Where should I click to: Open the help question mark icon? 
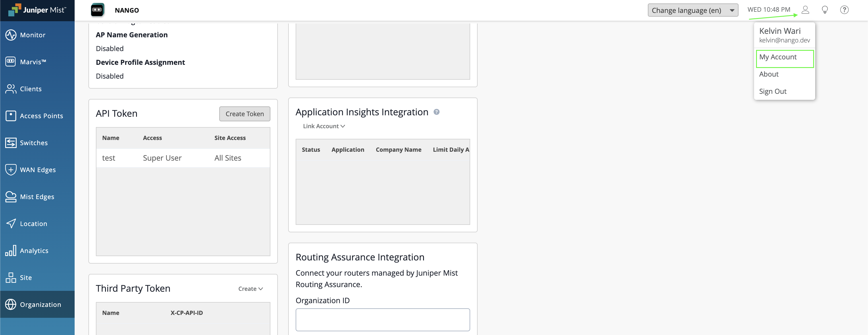[844, 10]
